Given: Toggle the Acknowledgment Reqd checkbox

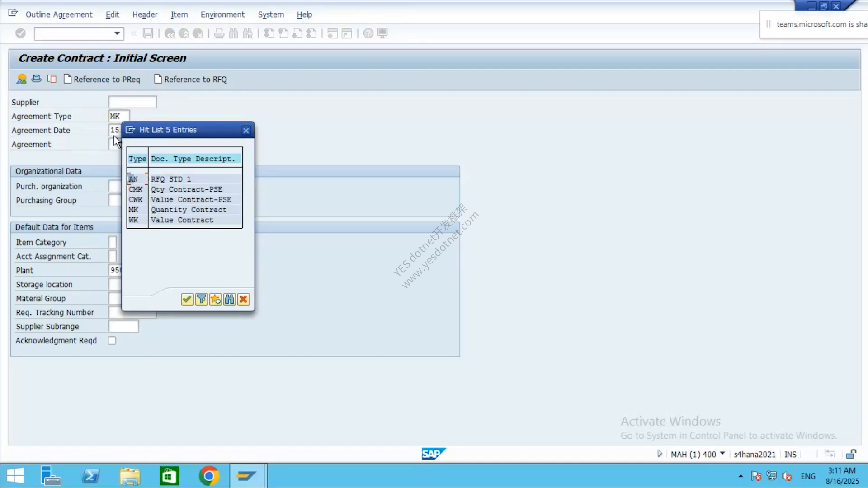Looking at the screenshot, I should point(112,341).
